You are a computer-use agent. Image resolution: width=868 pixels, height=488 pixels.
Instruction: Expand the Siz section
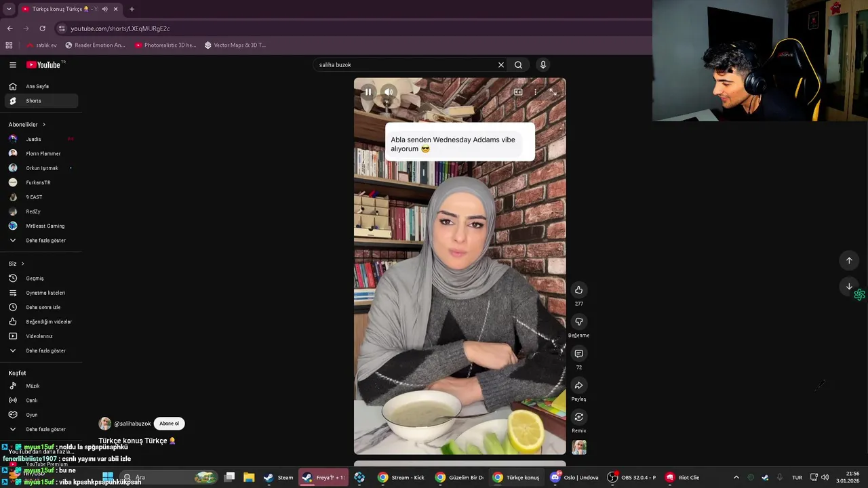[x=16, y=264]
